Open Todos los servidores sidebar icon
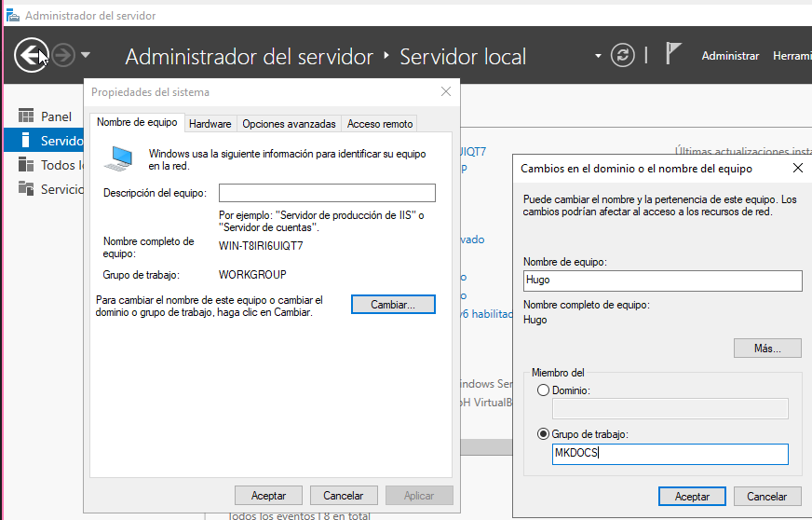This screenshot has width=812, height=520. pos(26,165)
